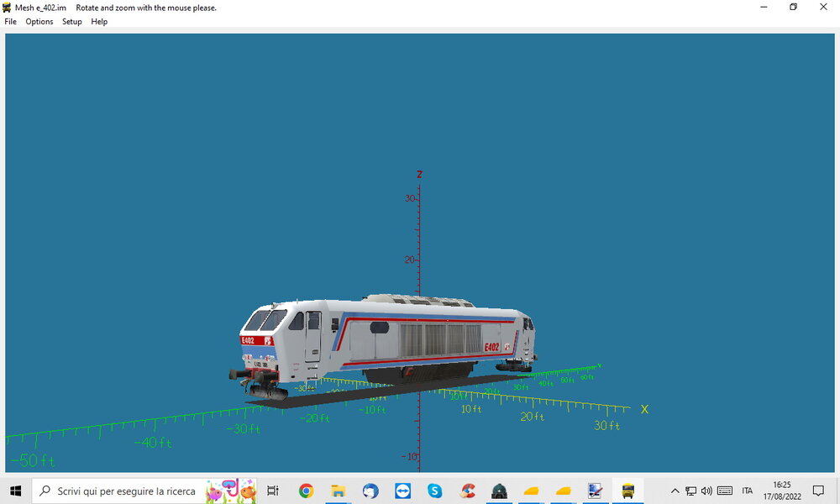Switch to the first yellow wedge taskbar app
Screen dimensions: 840x504
pyautogui.click(x=531, y=491)
